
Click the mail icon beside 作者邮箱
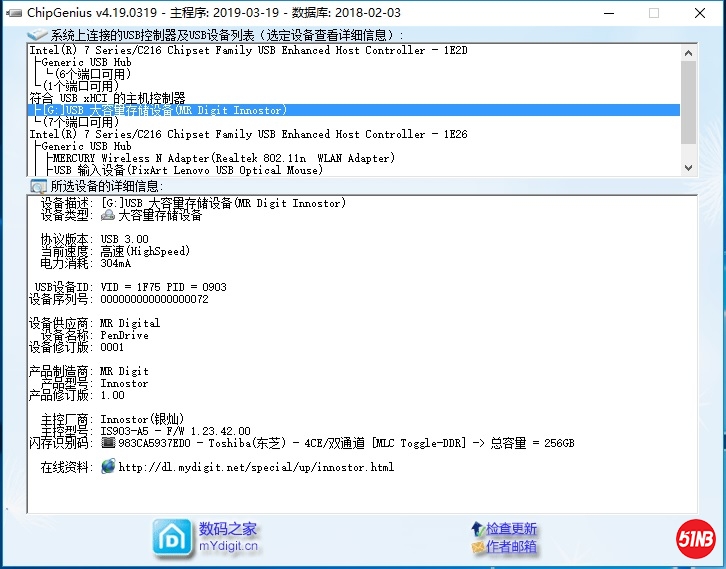tap(477, 547)
